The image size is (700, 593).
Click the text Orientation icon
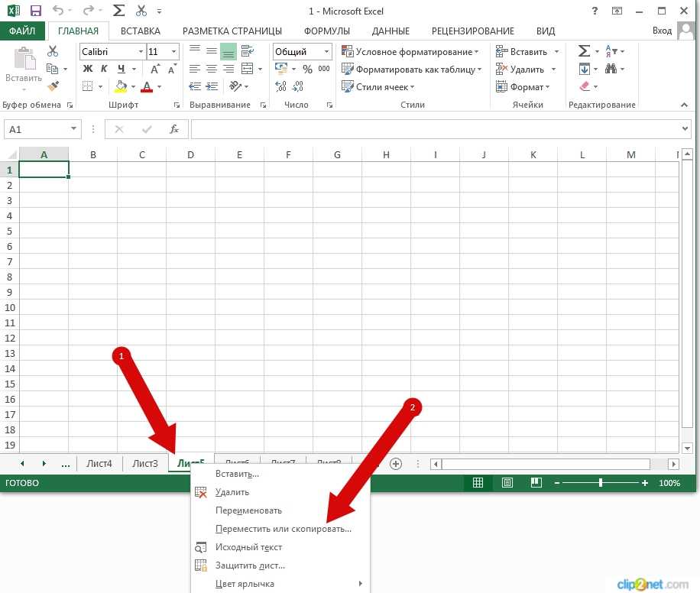[x=235, y=86]
